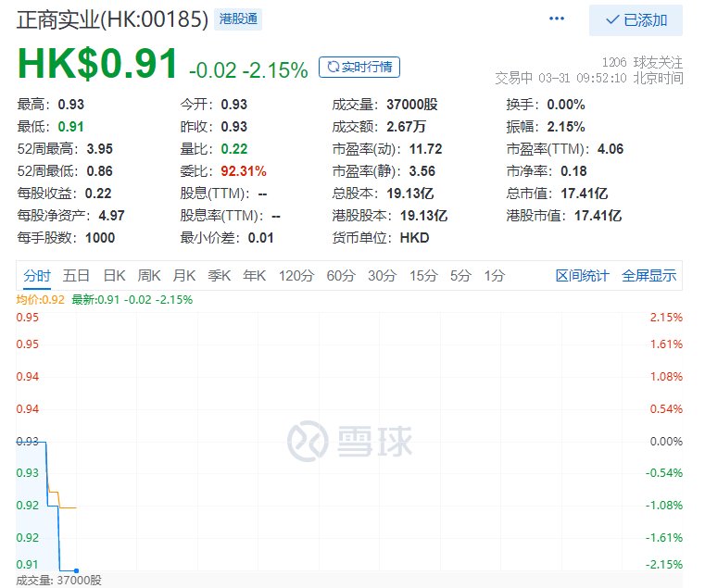Open the three-dot more options menu
The image size is (705, 588).
(x=557, y=19)
